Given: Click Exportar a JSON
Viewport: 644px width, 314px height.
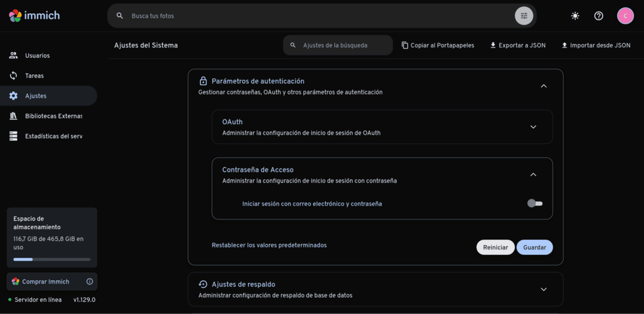Looking at the screenshot, I should pos(518,45).
